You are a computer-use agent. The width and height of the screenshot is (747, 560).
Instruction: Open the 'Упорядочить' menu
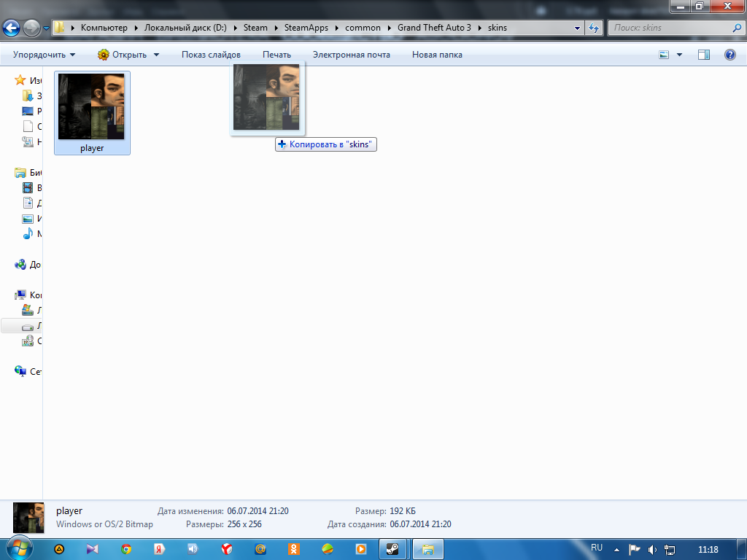click(x=44, y=55)
